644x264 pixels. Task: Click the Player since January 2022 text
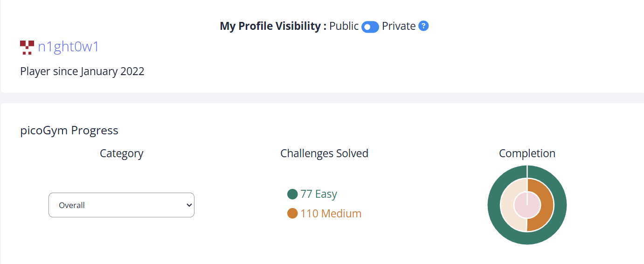(x=82, y=71)
